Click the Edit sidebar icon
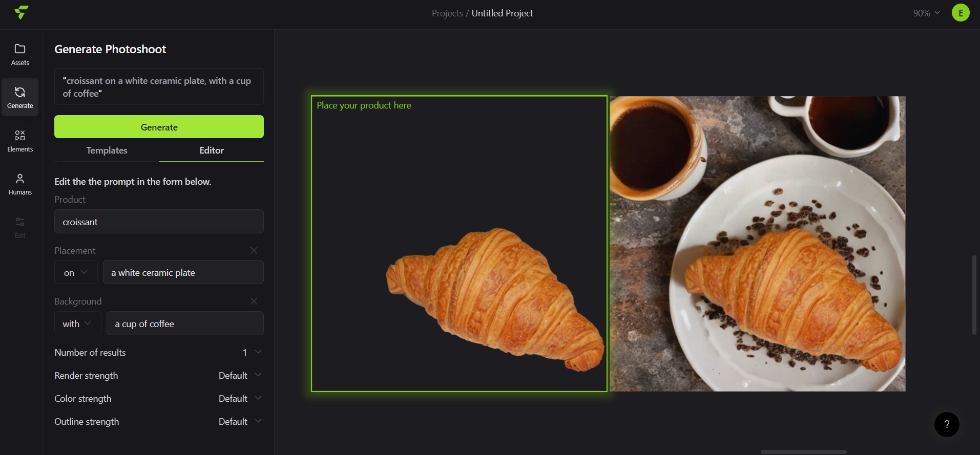This screenshot has height=455, width=980. pyautogui.click(x=20, y=228)
